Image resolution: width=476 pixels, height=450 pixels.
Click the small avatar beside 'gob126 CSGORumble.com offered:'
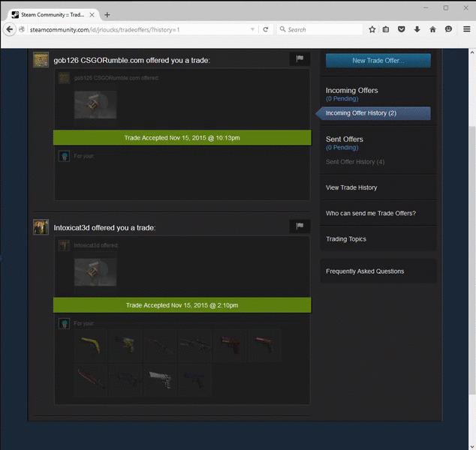64,78
